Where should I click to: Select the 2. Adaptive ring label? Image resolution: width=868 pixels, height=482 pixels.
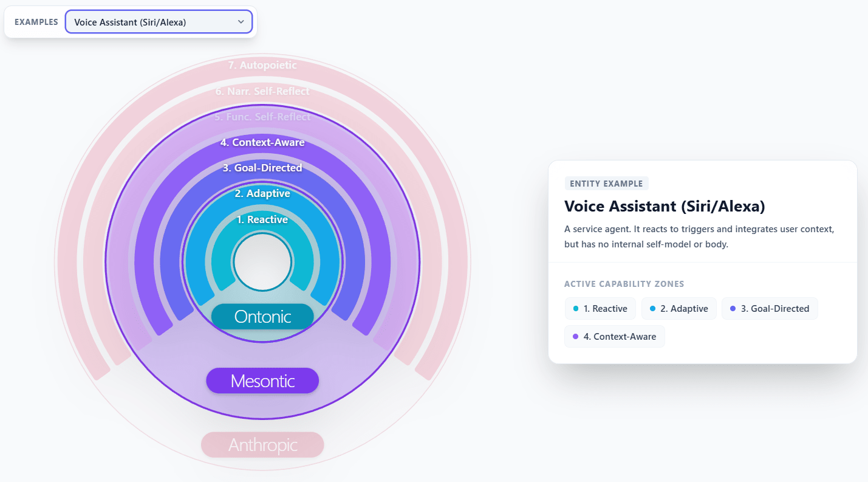click(262, 194)
